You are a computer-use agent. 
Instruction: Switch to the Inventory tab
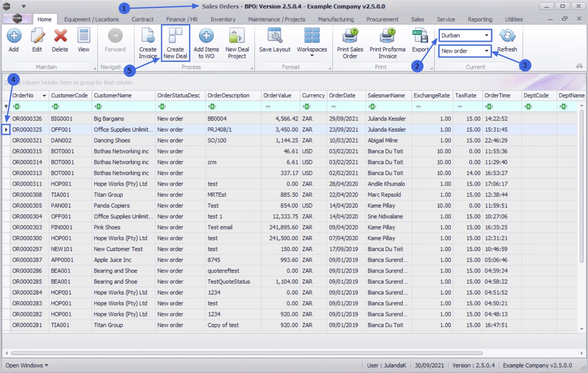223,19
